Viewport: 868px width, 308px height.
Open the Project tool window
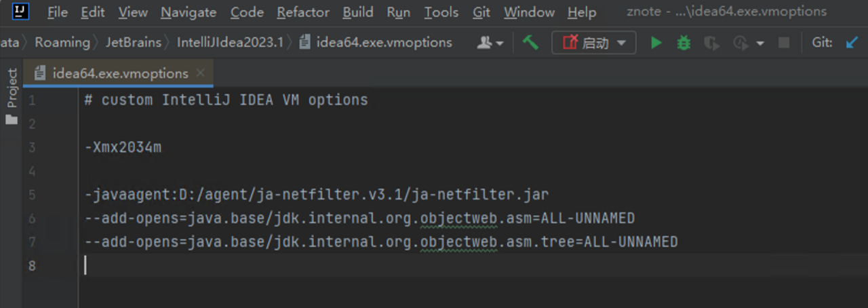point(12,88)
